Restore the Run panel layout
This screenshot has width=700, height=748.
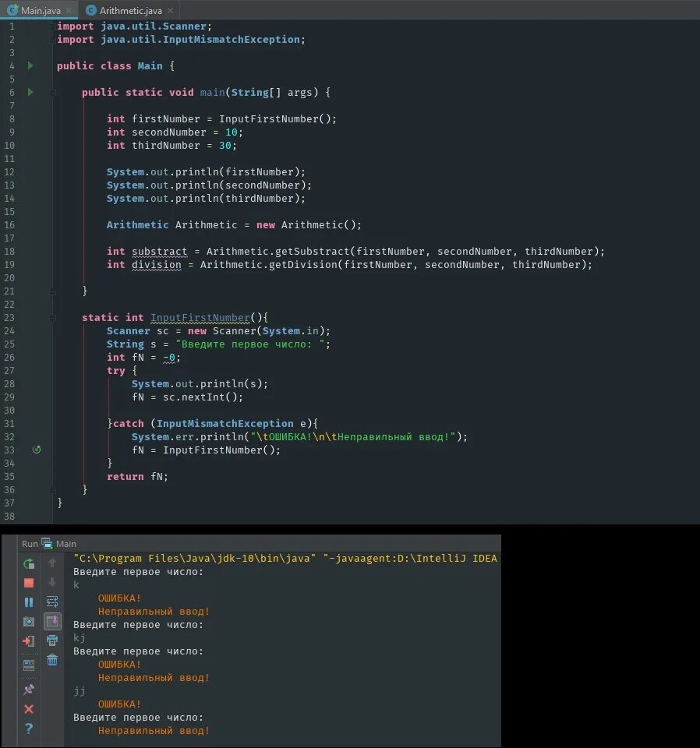29,664
